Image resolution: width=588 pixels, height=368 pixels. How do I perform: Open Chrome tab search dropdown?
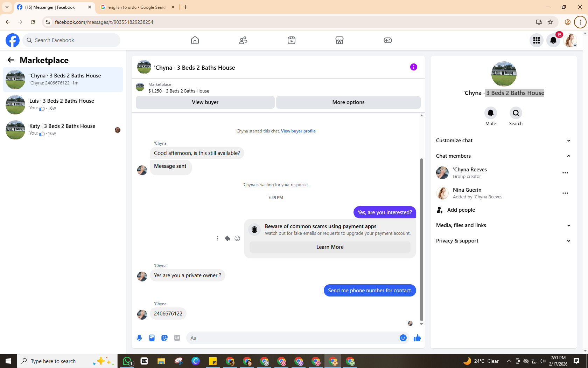point(7,7)
